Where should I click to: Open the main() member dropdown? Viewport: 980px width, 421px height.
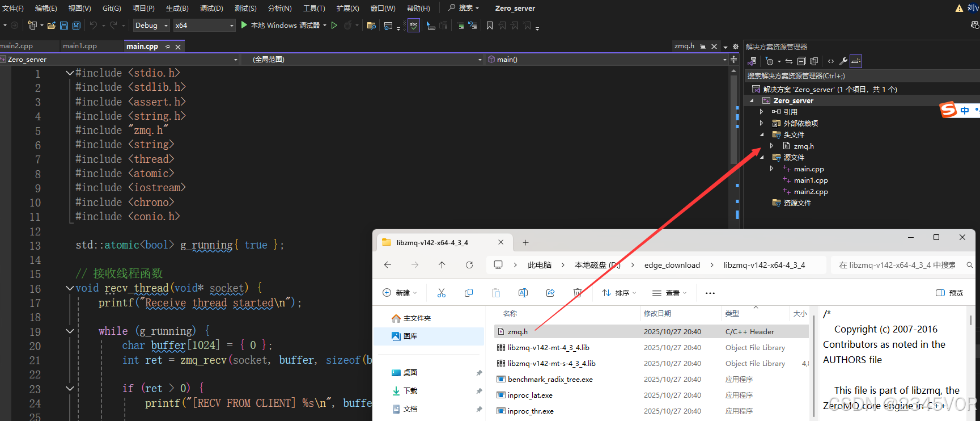point(607,60)
